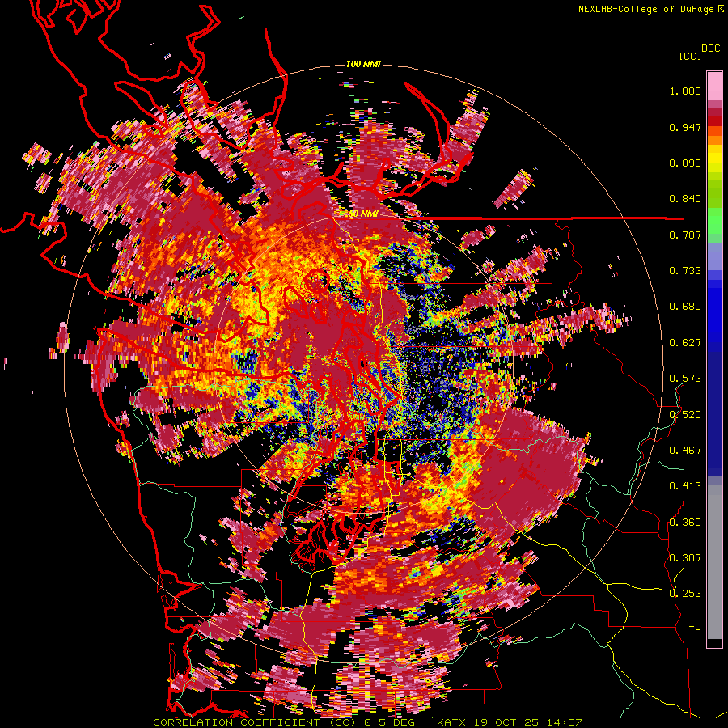Click the KATX station identifier
Image resolution: width=728 pixels, height=728 pixels.
[451, 722]
